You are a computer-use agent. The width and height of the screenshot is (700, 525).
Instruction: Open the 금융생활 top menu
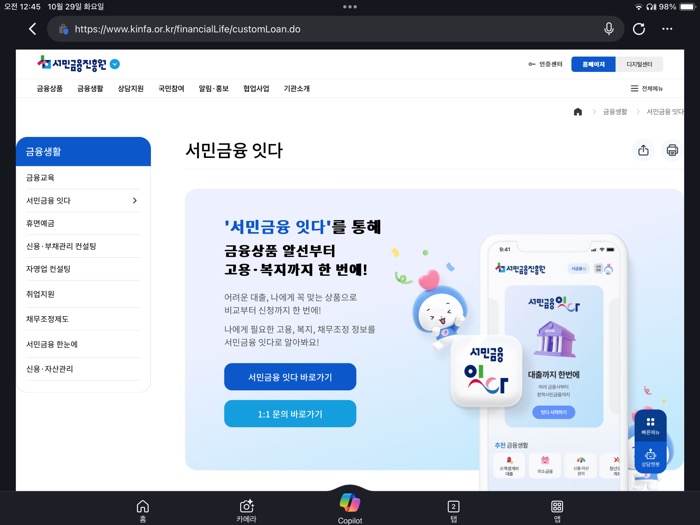tap(90, 88)
